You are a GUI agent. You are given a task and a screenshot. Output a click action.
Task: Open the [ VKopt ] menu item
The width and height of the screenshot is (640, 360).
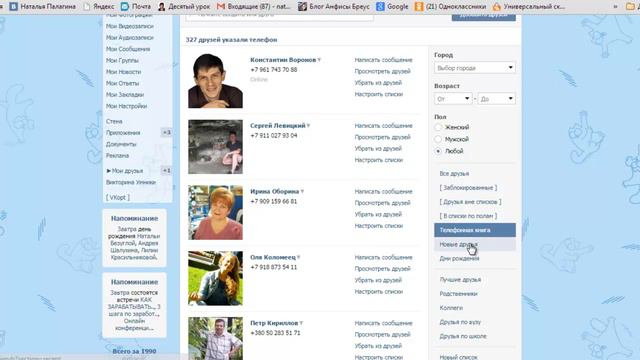click(118, 197)
